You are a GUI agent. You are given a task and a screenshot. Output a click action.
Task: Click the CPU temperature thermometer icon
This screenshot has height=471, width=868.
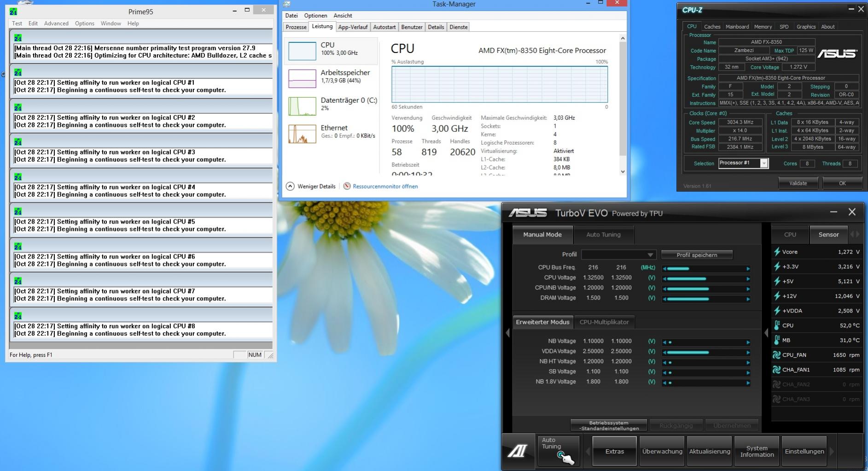click(x=777, y=325)
